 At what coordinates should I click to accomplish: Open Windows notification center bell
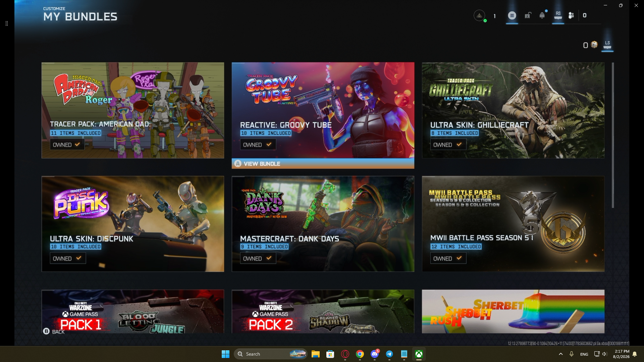pos(635,354)
